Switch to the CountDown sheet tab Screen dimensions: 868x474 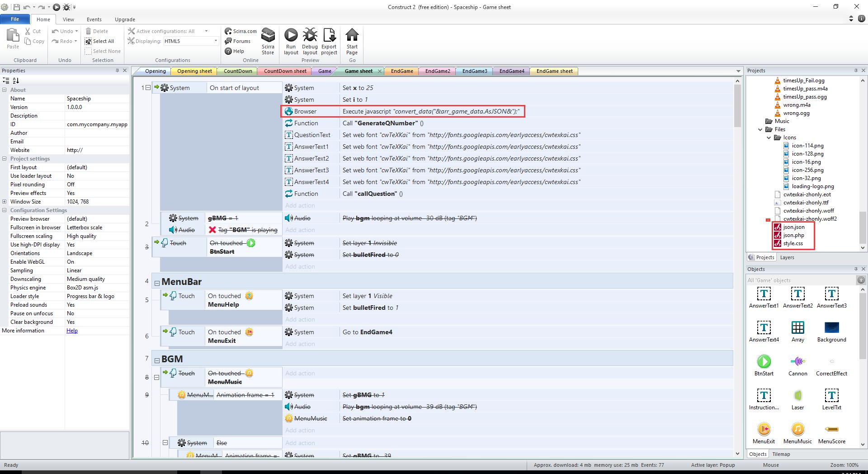pos(285,71)
